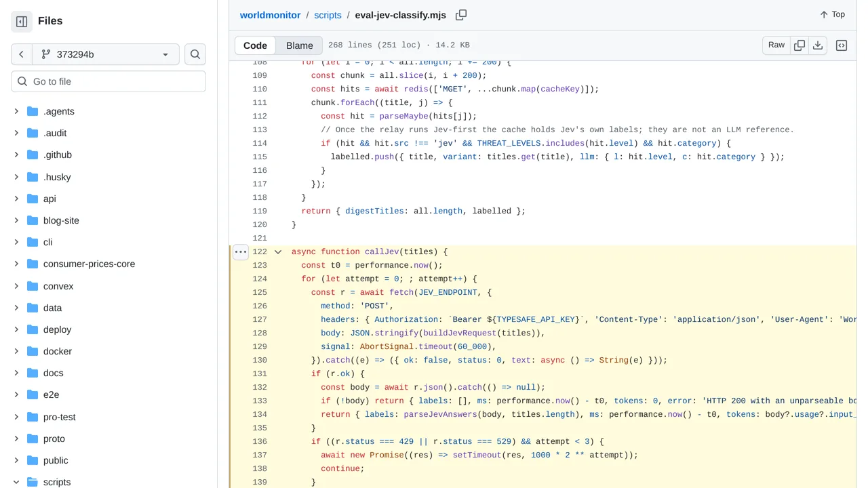Select the proto tree row
The image size is (868, 488).
(x=108, y=439)
